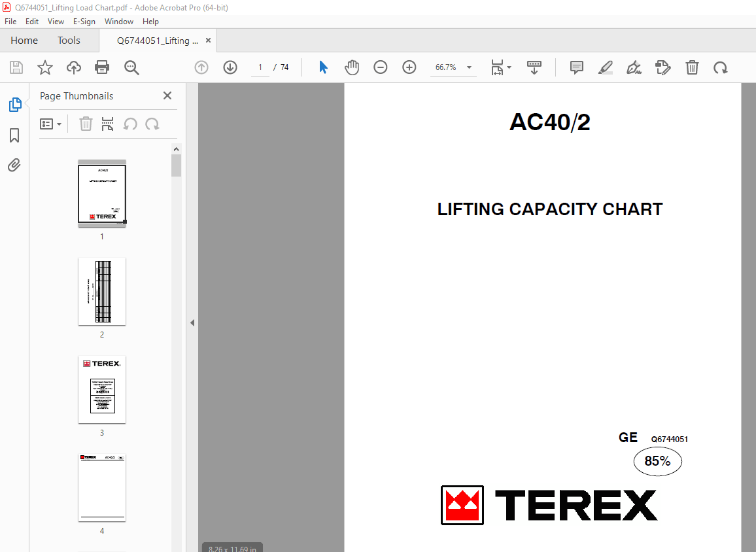Open the thumbnail options menu
Image resolution: width=756 pixels, height=552 pixels.
point(51,124)
